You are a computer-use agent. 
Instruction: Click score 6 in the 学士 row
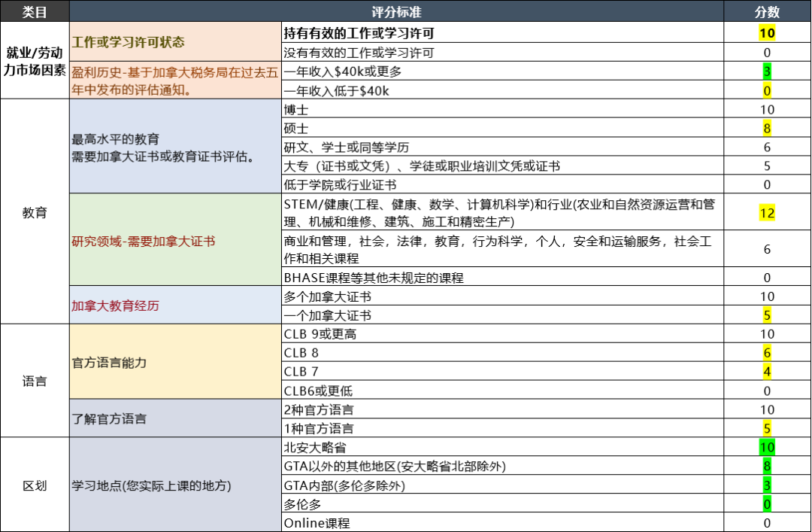coord(767,147)
